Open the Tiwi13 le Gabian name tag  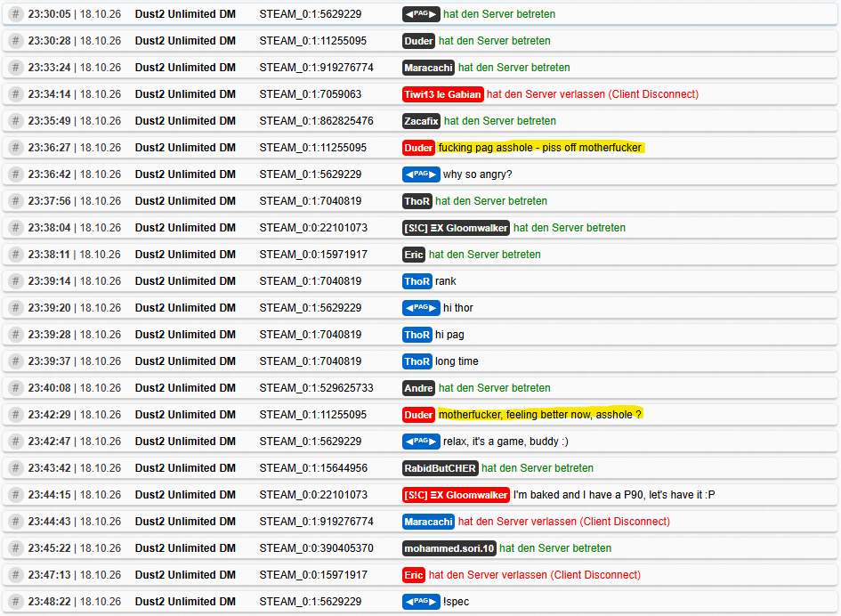pyautogui.click(x=442, y=94)
